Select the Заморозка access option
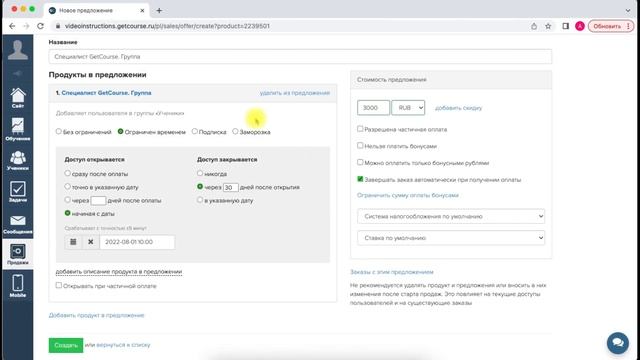Screen dimensions: 640x360 (235, 131)
